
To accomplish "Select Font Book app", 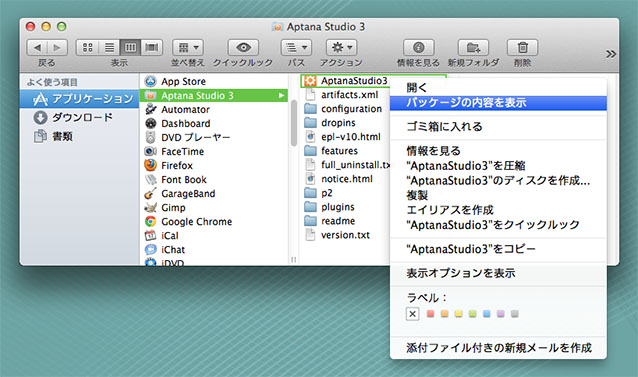I will pyautogui.click(x=214, y=179).
